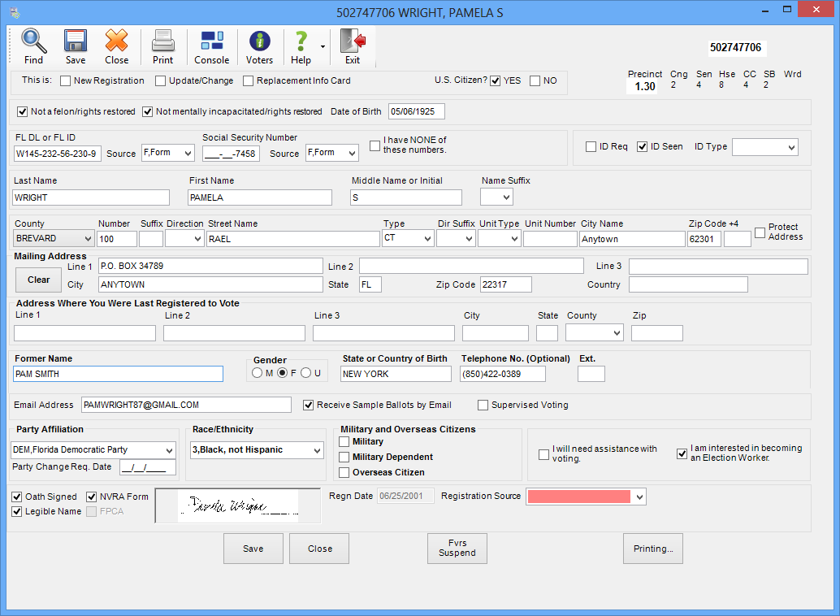Image resolution: width=840 pixels, height=616 pixels.
Task: Click the Former Name input field
Action: pyautogui.click(x=118, y=374)
